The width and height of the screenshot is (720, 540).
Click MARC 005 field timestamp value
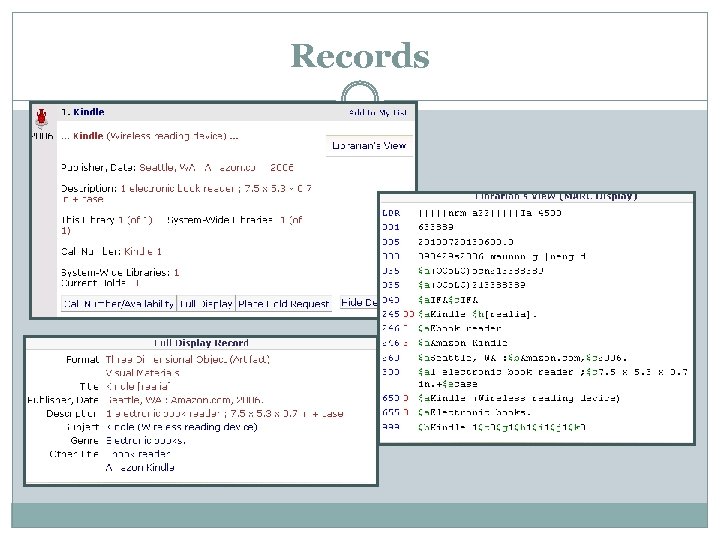[466, 242]
